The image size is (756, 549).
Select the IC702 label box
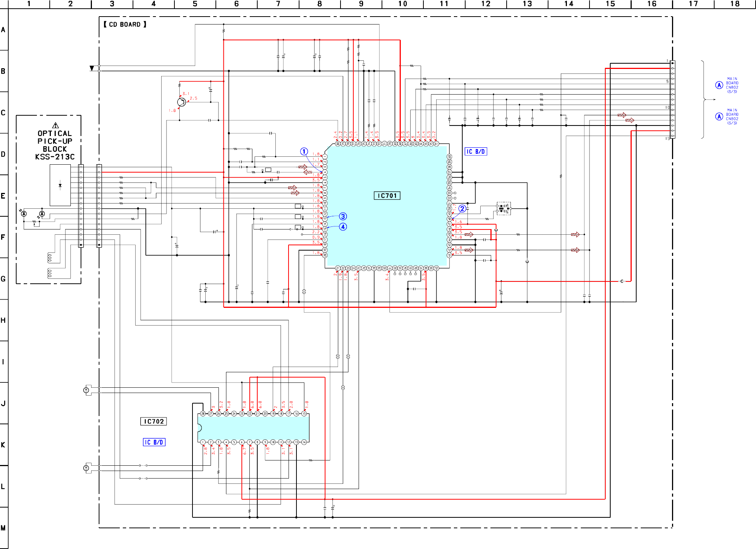point(154,421)
